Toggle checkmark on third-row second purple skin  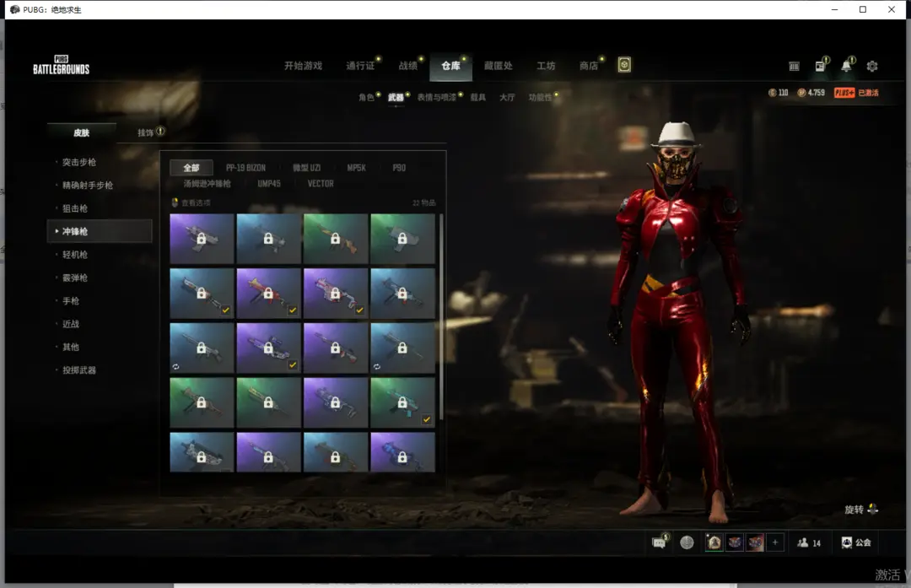[x=292, y=365]
